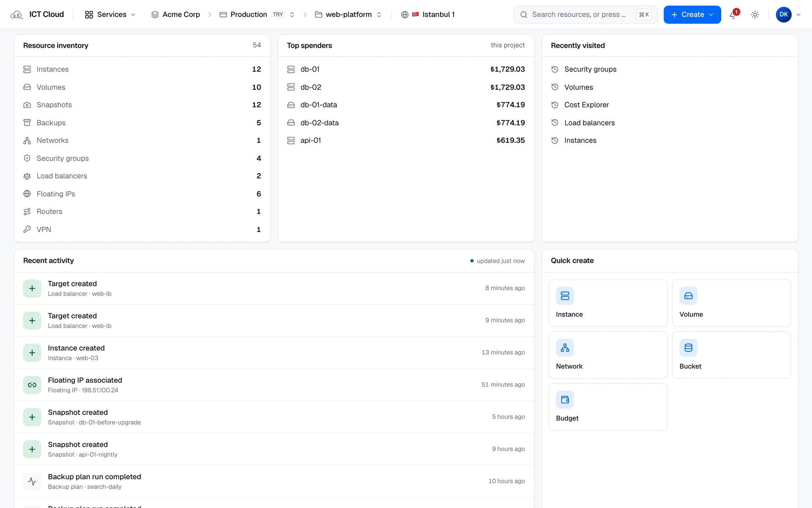Click the history icon beside Cost Explorer

(x=555, y=105)
